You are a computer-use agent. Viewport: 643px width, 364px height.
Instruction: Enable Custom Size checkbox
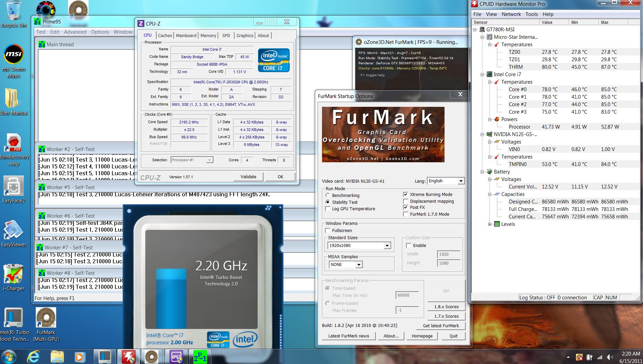[409, 246]
